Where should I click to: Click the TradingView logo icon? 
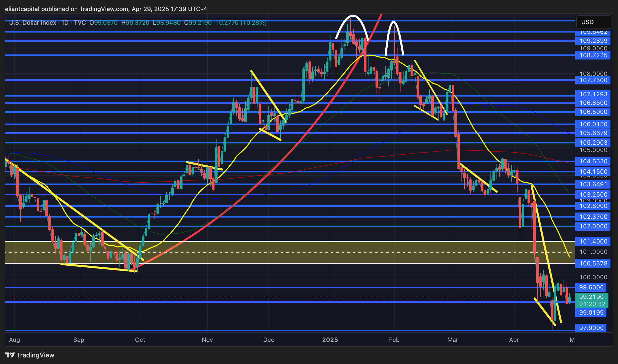pyautogui.click(x=10, y=355)
